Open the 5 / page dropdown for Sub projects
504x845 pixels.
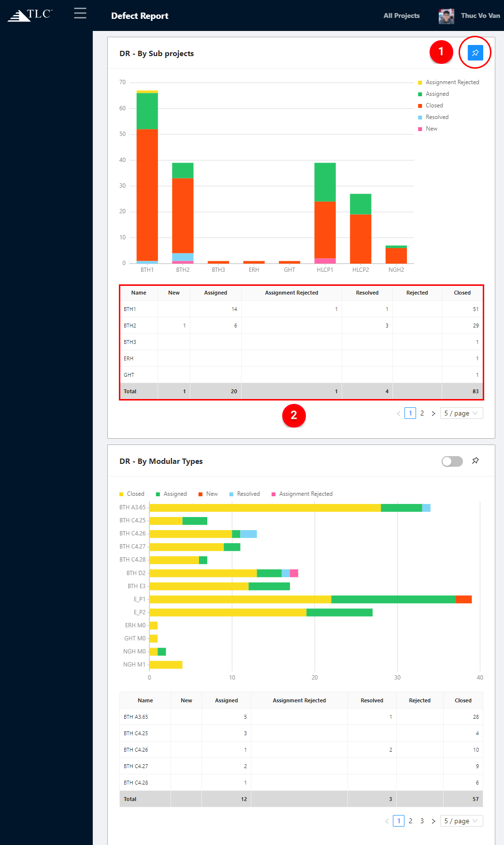coord(461,414)
